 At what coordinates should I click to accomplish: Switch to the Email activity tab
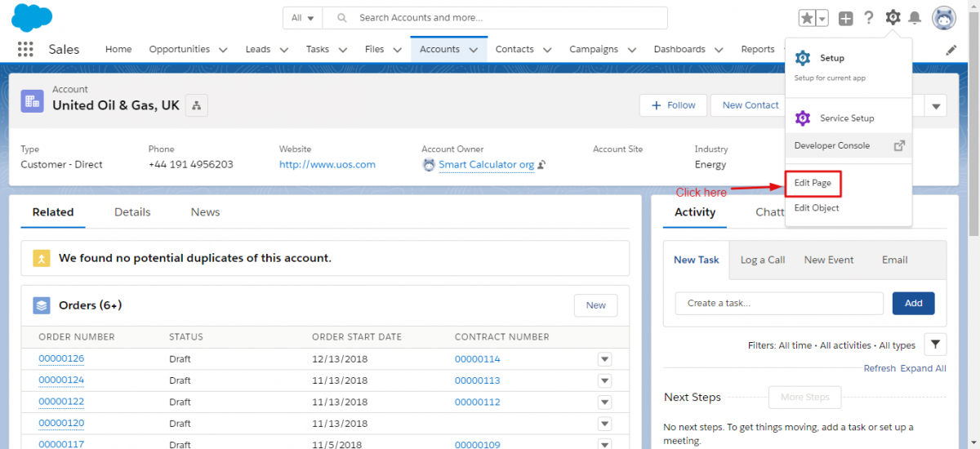click(895, 260)
